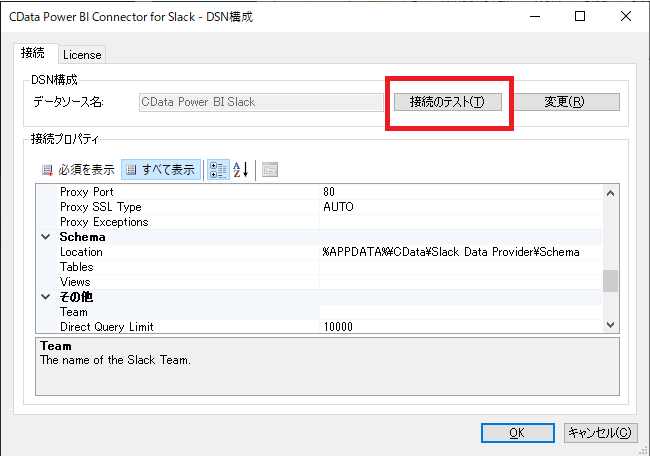Select the Proxy Port property row
650x456 pixels.
[x=319, y=192]
